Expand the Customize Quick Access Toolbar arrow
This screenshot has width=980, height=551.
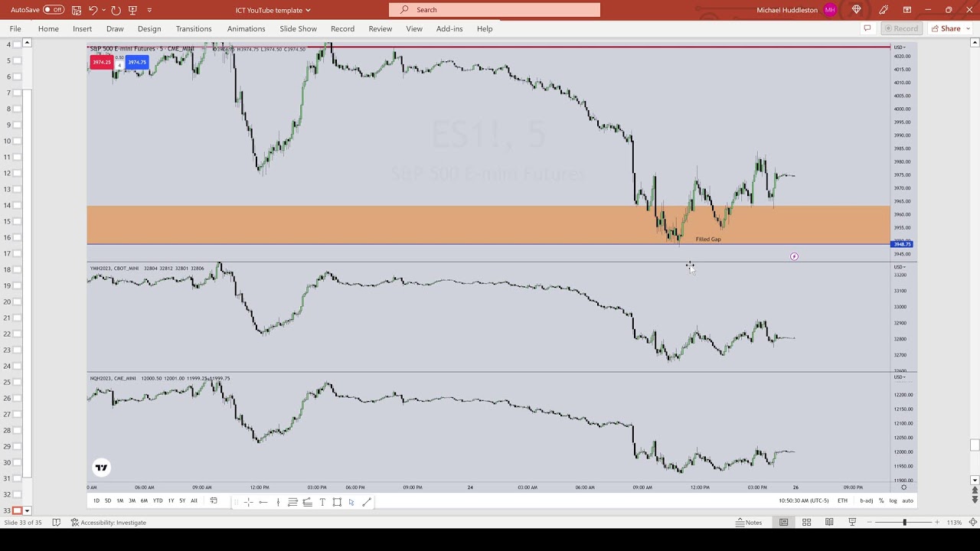click(149, 10)
